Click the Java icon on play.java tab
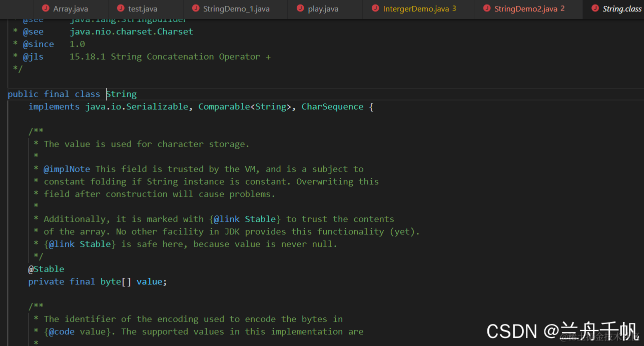 coord(300,8)
